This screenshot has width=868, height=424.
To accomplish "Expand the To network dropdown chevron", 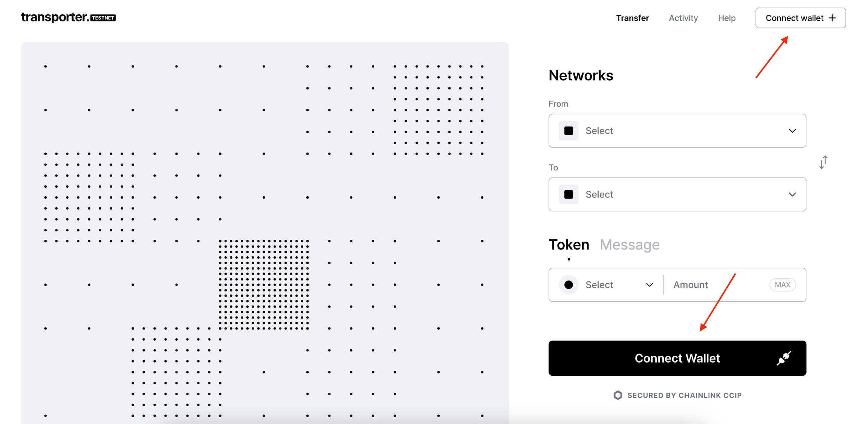I will (792, 194).
